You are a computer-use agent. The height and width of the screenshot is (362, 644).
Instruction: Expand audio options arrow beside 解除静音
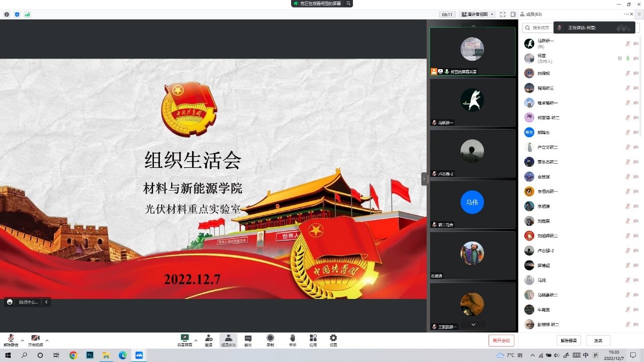[x=22, y=340]
